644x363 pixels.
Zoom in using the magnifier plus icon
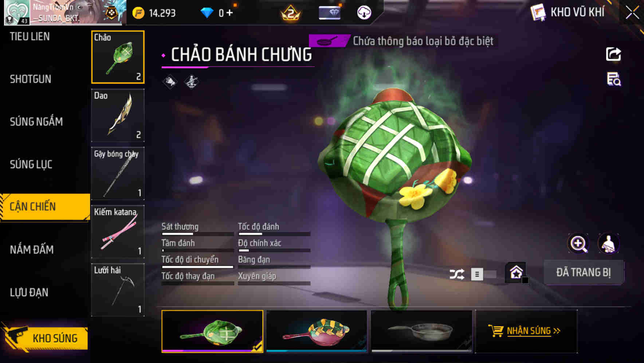(578, 243)
